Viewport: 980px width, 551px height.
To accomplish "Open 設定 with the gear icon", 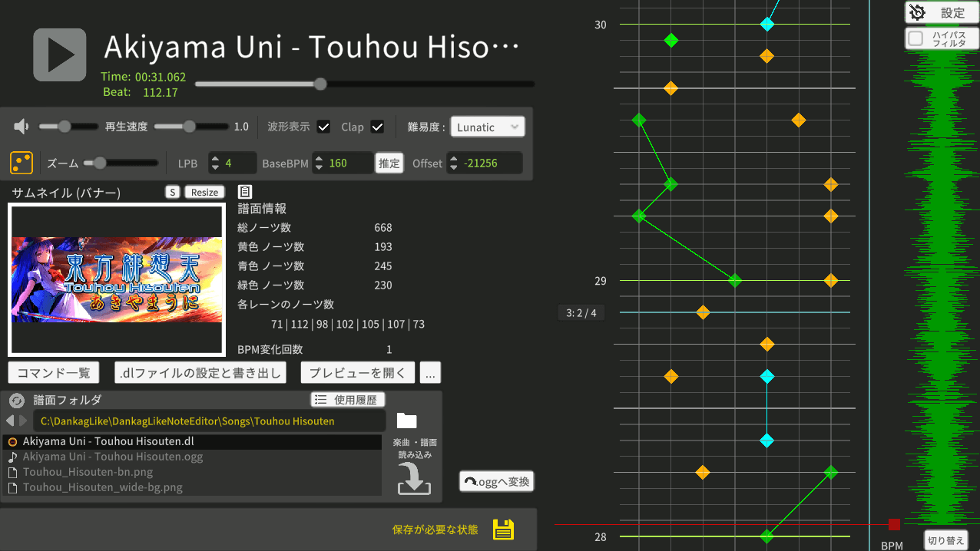I will (x=941, y=13).
